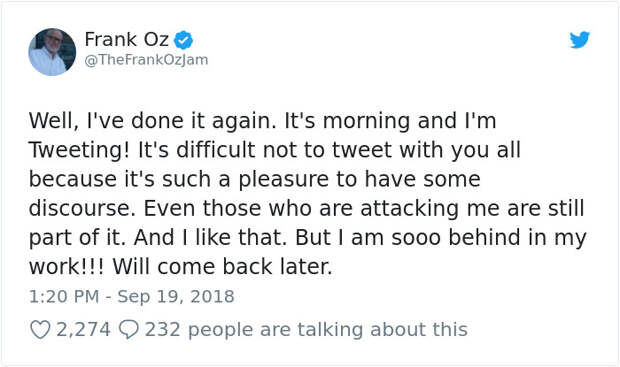Open the @TheFrankOzJam handle link
The width and height of the screenshot is (620, 367).
[146, 60]
